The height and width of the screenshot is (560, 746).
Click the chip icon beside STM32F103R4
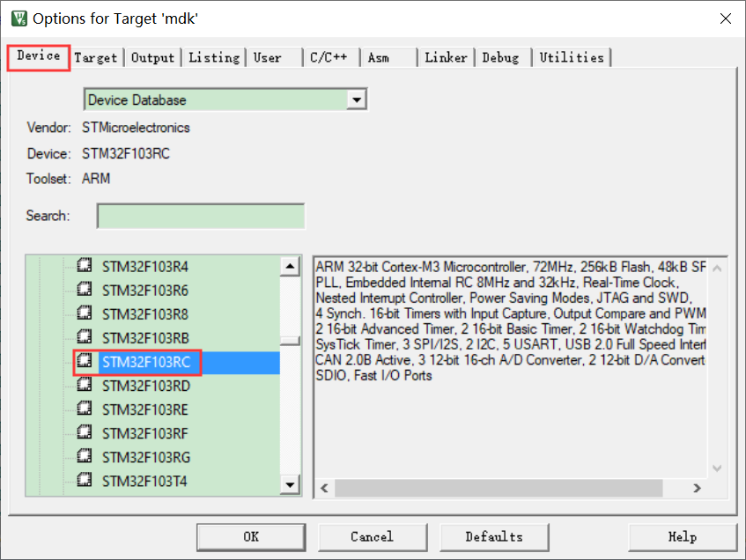(x=84, y=266)
